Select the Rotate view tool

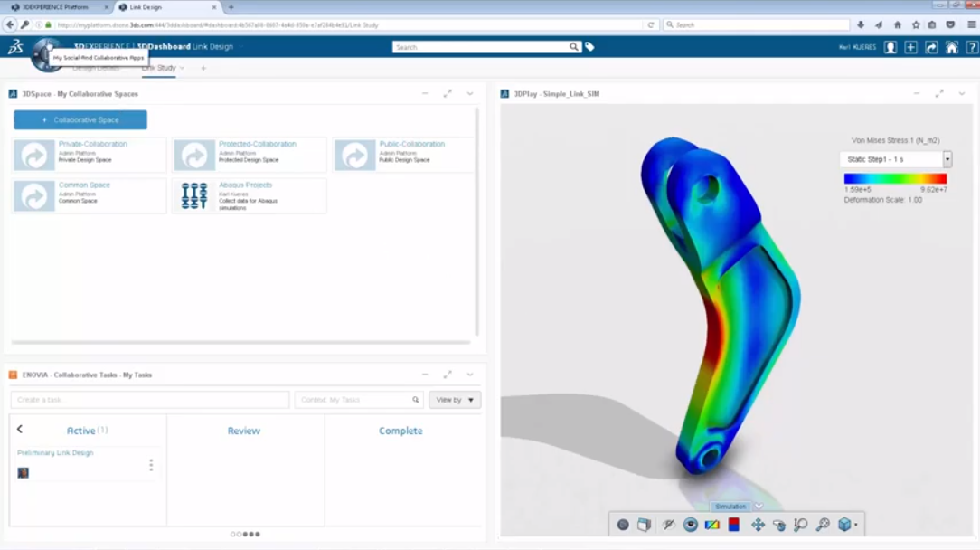(x=779, y=525)
